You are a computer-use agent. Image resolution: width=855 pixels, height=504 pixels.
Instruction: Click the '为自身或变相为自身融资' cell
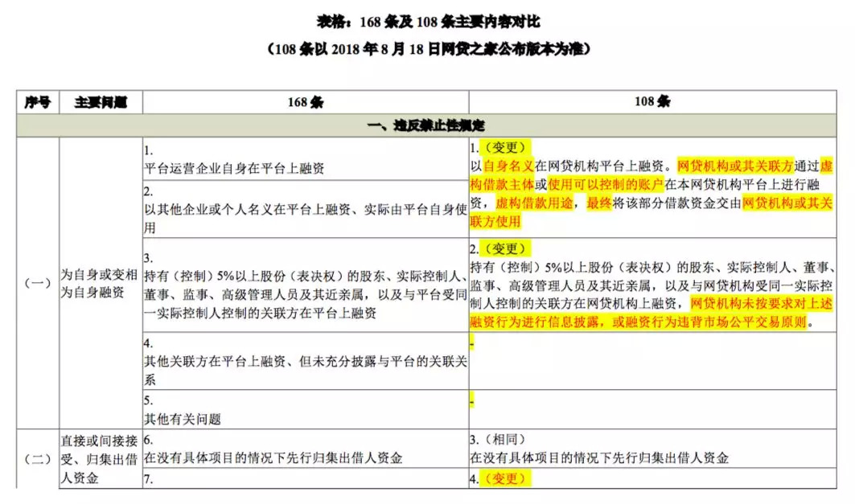tap(101, 283)
